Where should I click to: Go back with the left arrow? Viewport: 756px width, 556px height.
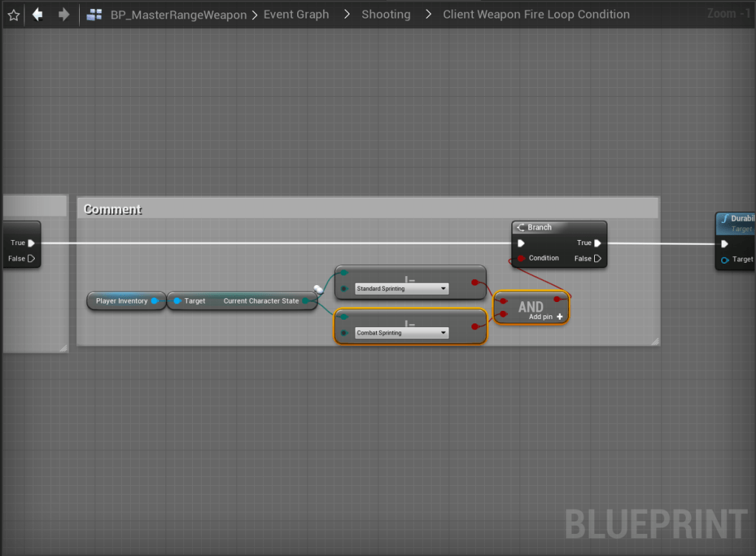(38, 15)
